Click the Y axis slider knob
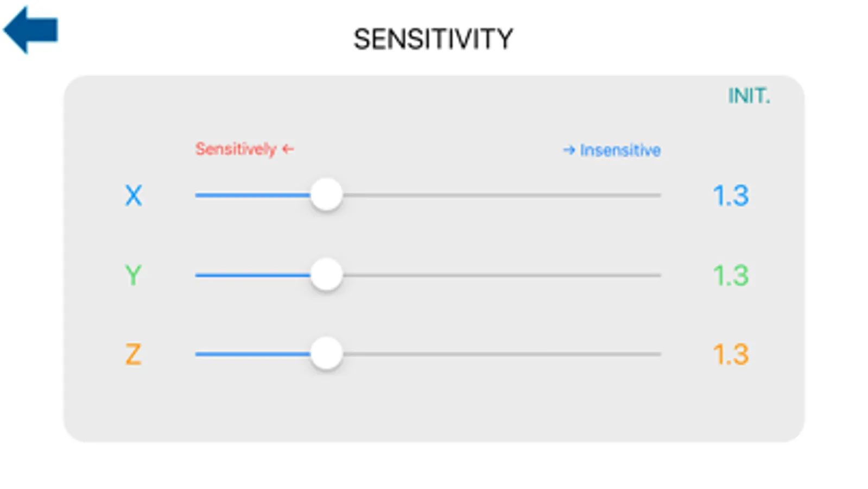The image size is (868, 489). click(326, 274)
